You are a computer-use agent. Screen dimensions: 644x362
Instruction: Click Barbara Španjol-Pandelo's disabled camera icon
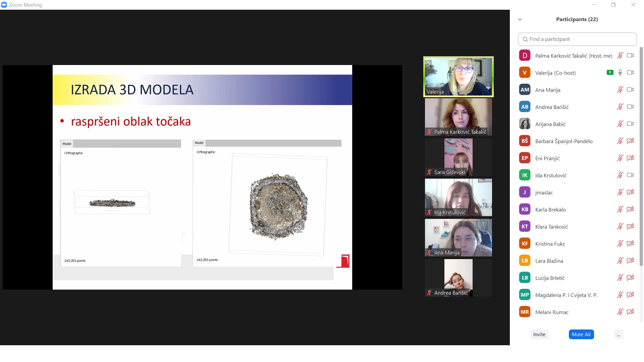(630, 141)
